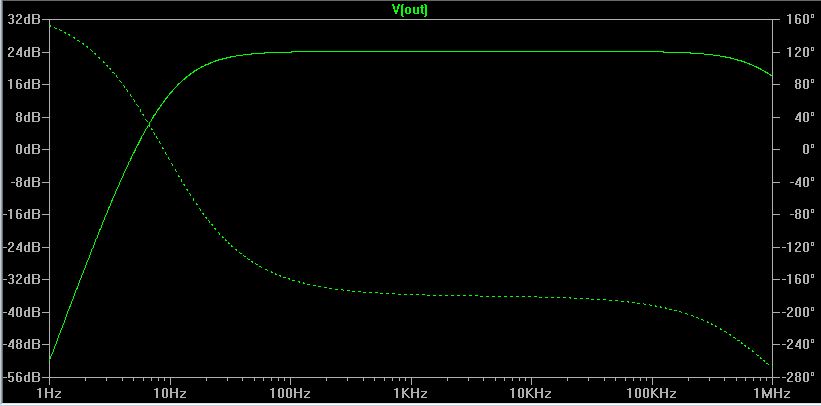The width and height of the screenshot is (821, 406).
Task: Click the -240° phase axis label
Action: click(799, 345)
